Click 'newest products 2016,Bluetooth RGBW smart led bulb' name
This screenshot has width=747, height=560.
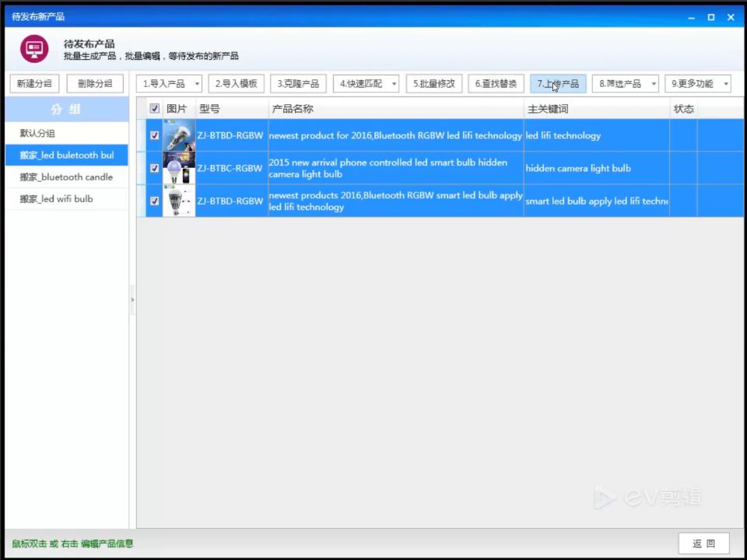click(x=395, y=201)
